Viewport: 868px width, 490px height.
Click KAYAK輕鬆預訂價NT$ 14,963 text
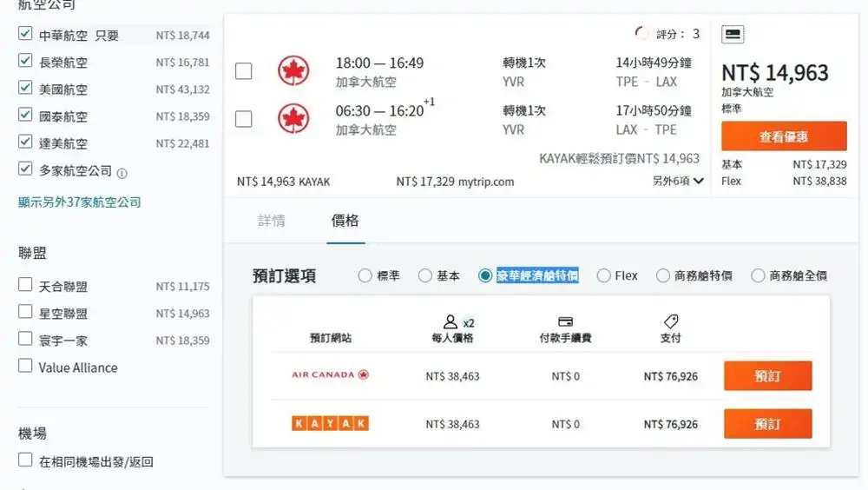620,158
